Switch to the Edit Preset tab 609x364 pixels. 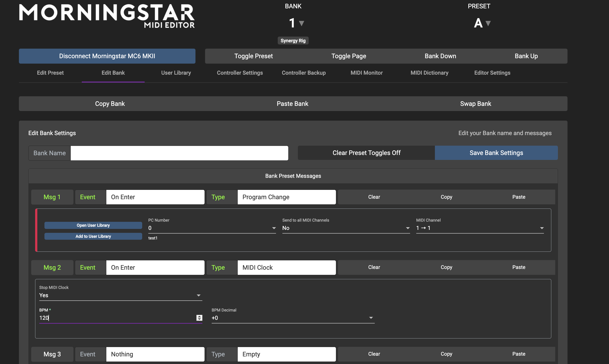[50, 73]
